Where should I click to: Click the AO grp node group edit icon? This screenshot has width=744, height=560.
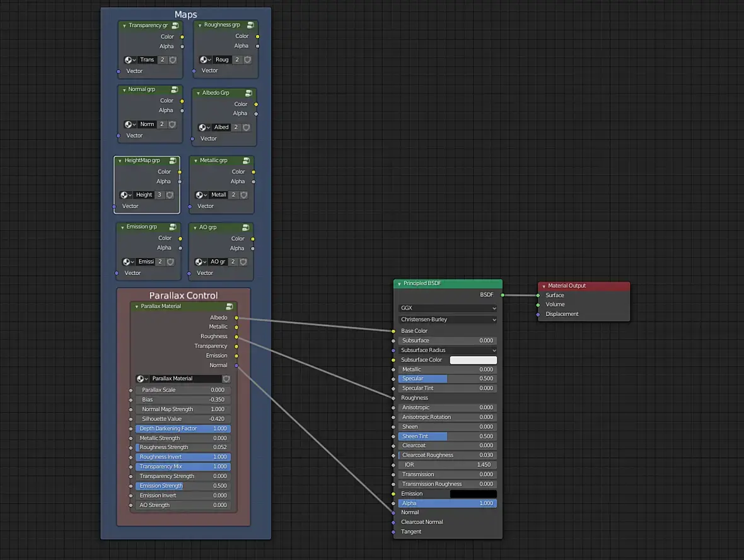[x=246, y=228]
